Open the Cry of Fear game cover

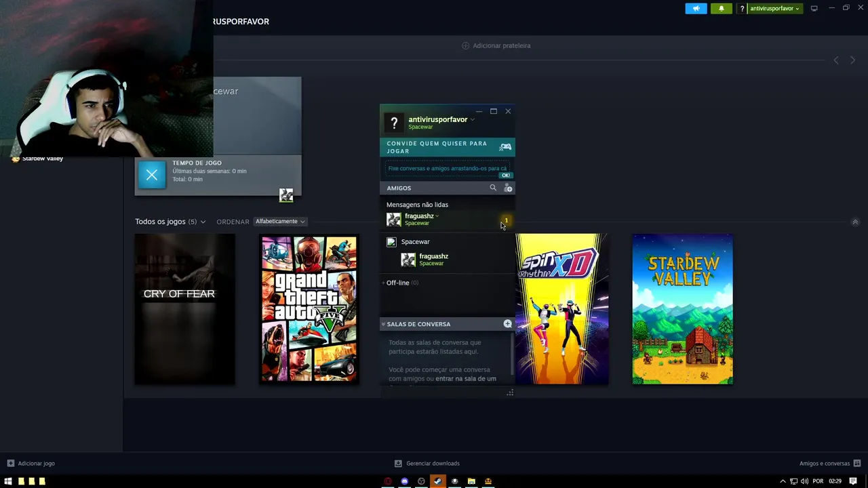[184, 309]
